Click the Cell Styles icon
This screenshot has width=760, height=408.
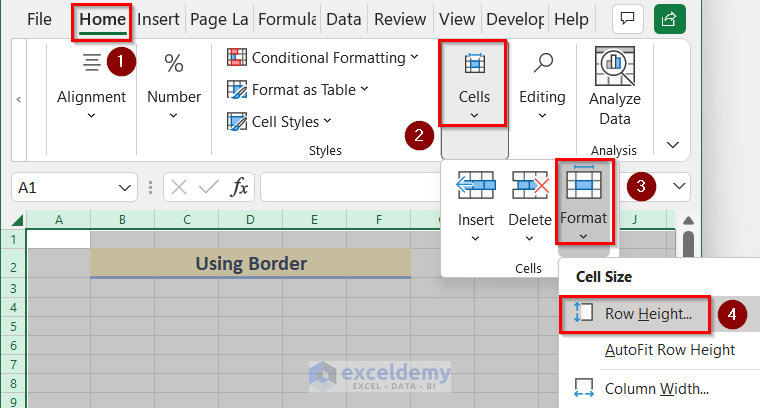click(x=237, y=122)
